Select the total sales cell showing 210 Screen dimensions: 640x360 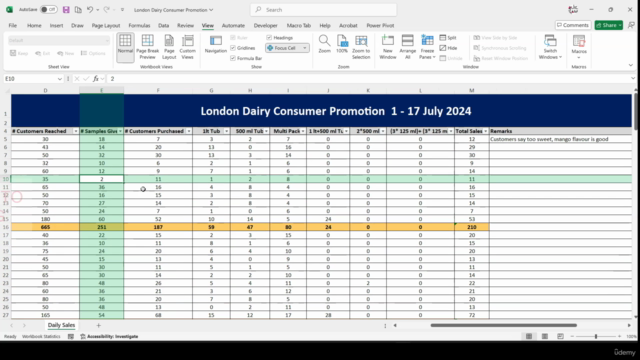click(x=471, y=227)
